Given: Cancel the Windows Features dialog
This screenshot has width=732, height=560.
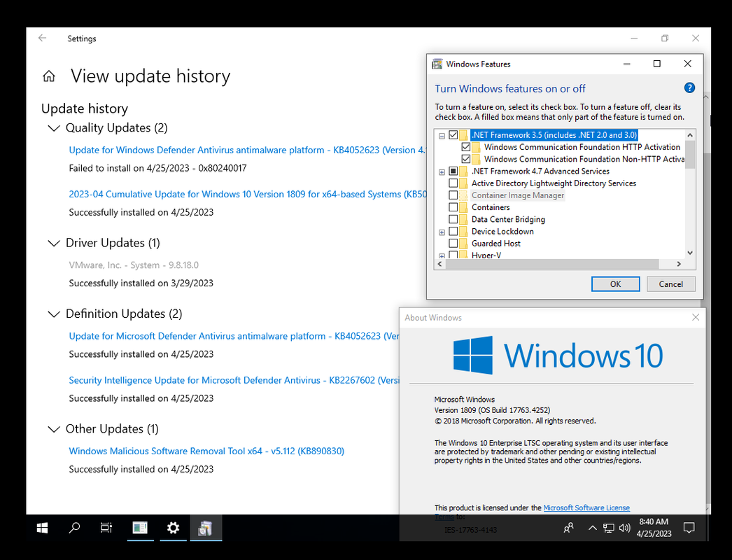Looking at the screenshot, I should pyautogui.click(x=671, y=284).
